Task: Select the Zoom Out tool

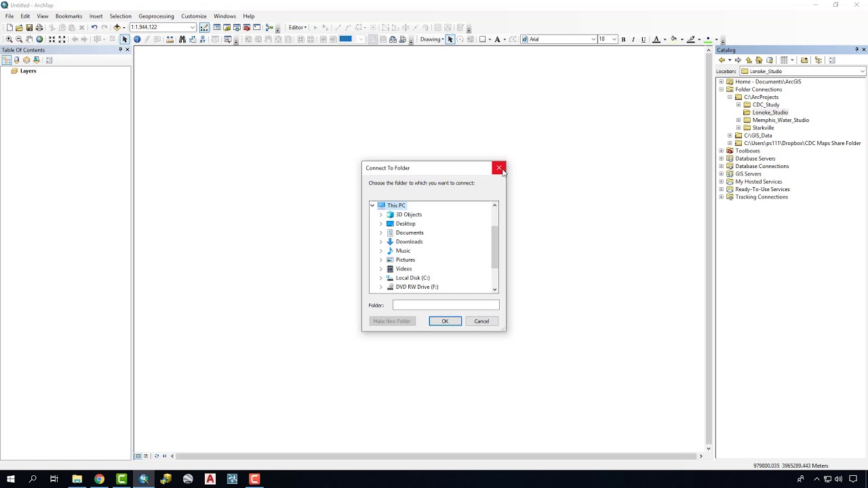Action: click(x=19, y=39)
